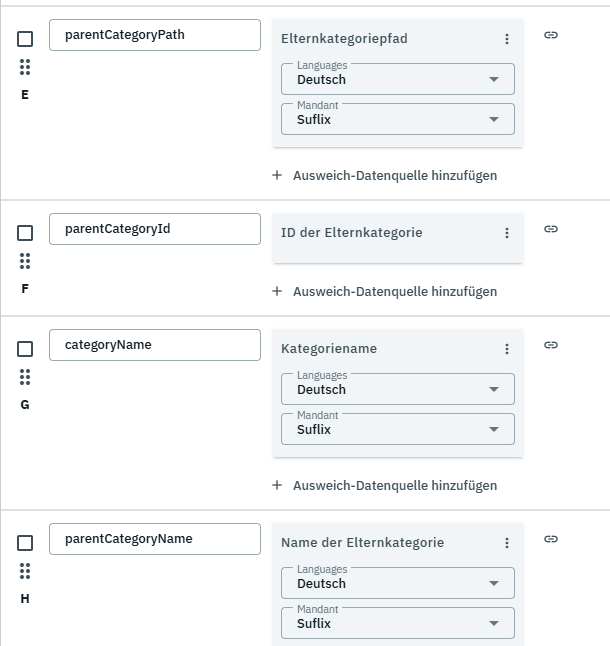Image resolution: width=610 pixels, height=646 pixels.
Task: Enable checkbox for parentCategoryName row
Action: pos(25,543)
